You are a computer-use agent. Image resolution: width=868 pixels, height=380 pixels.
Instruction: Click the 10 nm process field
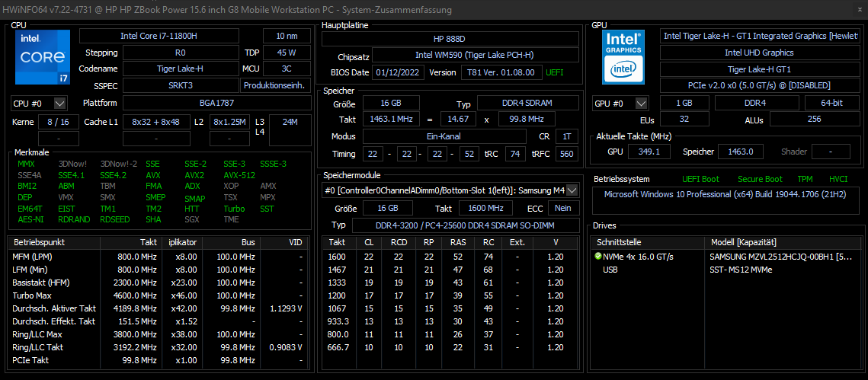click(287, 36)
